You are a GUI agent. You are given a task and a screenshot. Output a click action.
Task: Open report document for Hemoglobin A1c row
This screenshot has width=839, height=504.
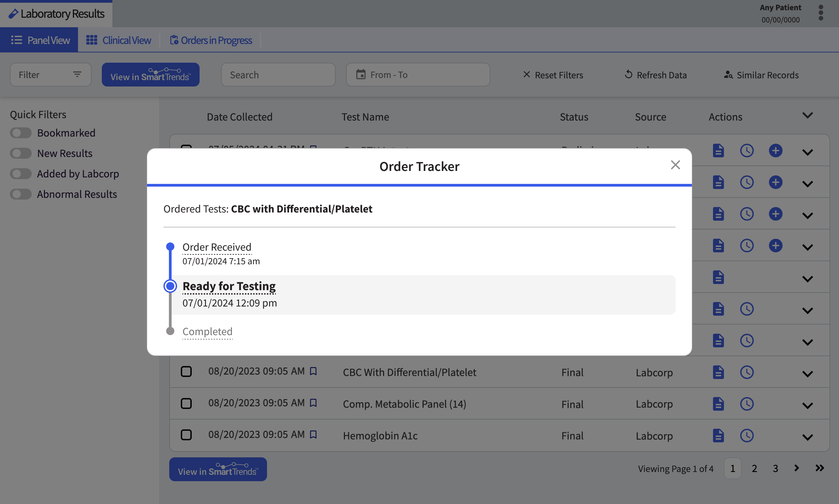(718, 436)
